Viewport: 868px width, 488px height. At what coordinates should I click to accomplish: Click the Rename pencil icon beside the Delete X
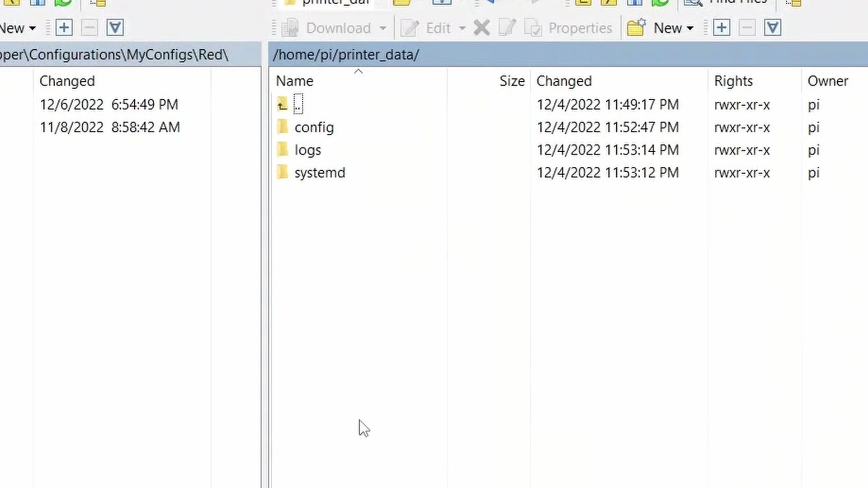pyautogui.click(x=507, y=28)
